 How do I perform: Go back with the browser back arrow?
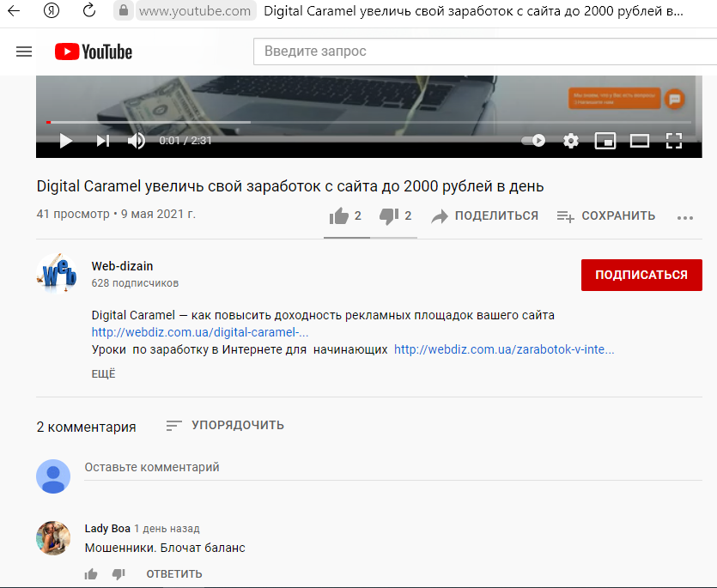[x=15, y=11]
